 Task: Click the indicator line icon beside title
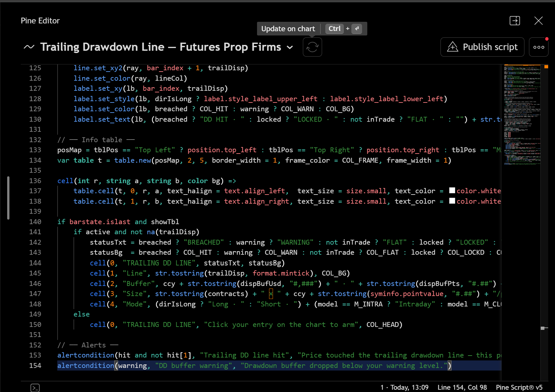[x=29, y=47]
